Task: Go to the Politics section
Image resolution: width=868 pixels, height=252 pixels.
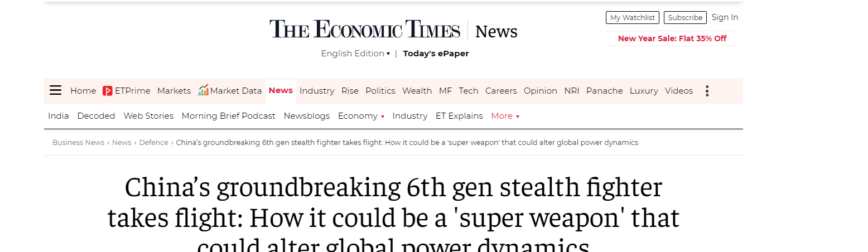Action: 380,91
